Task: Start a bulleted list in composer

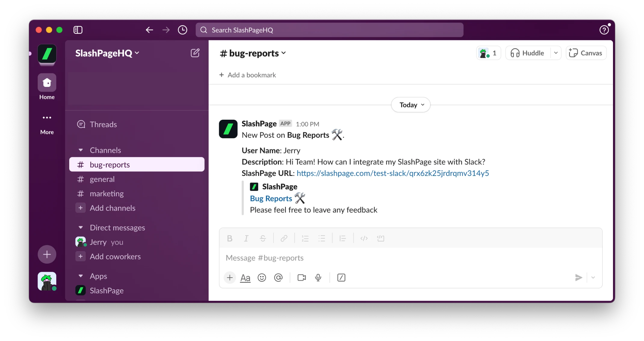Action: 322,238
